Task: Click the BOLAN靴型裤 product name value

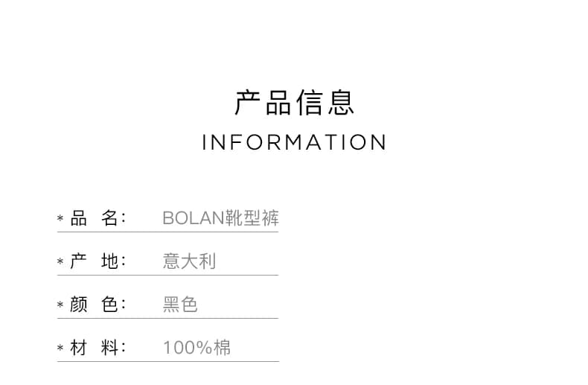Action: [x=221, y=218]
